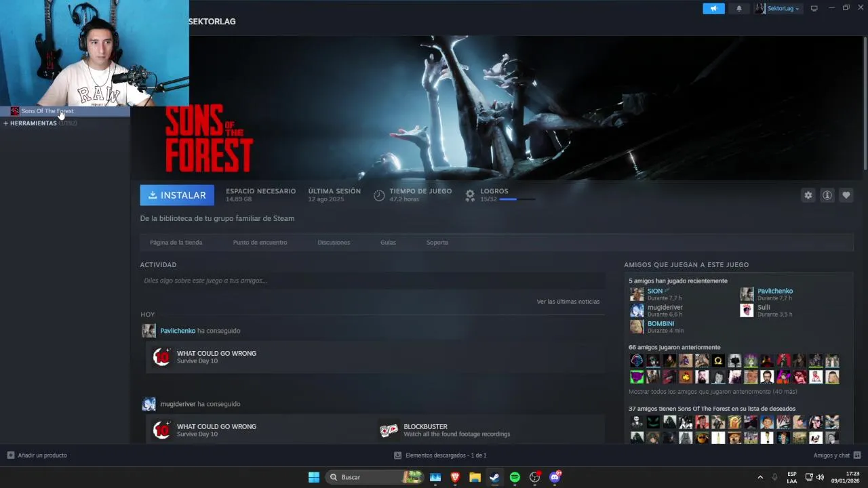868x488 pixels.
Task: Select Sons Of The Forest in library list
Action: [x=65, y=111]
